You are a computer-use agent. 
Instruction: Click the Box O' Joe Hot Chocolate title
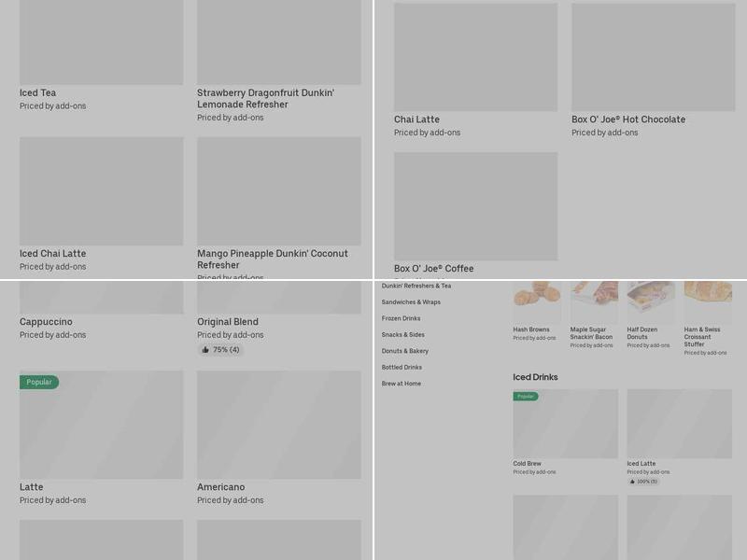(x=628, y=119)
